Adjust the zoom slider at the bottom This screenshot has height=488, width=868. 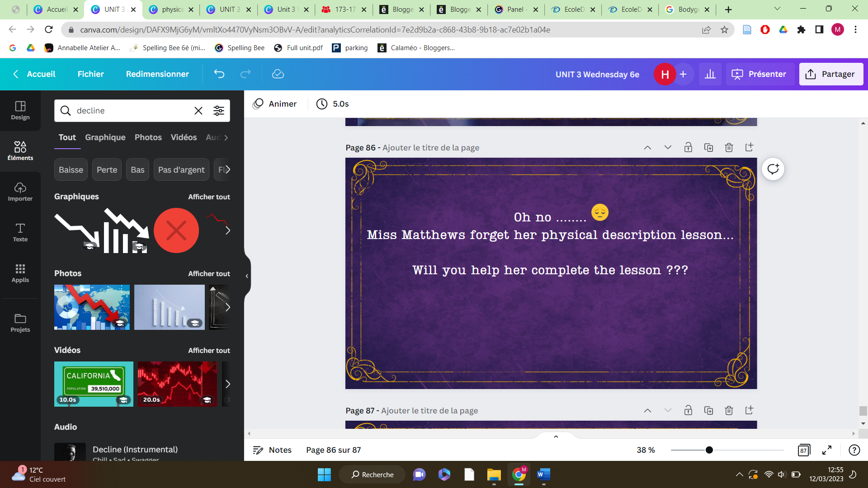tap(710, 450)
